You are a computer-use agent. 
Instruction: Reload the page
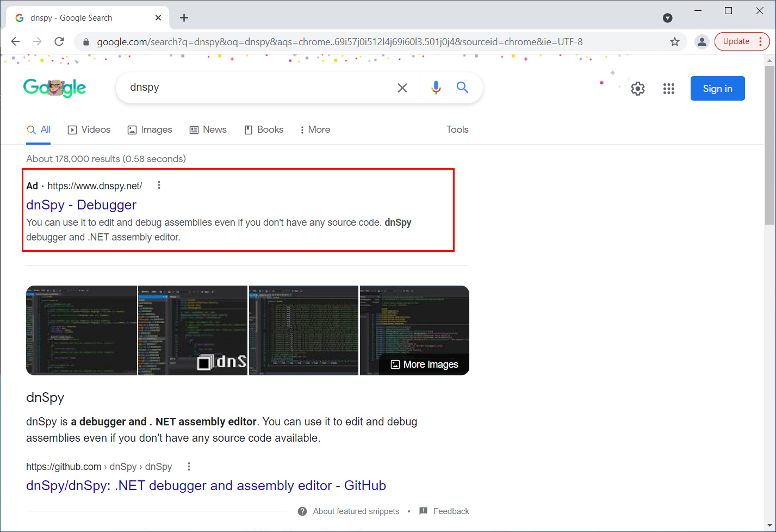pyautogui.click(x=59, y=42)
